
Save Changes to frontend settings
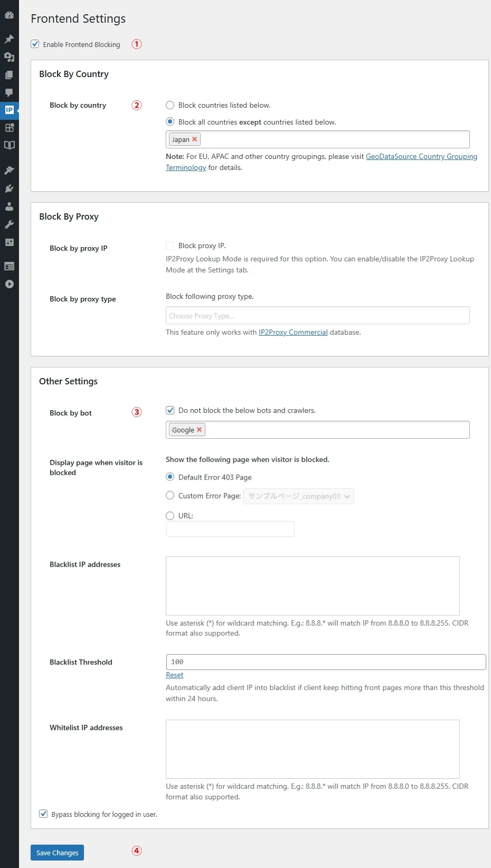[57, 853]
